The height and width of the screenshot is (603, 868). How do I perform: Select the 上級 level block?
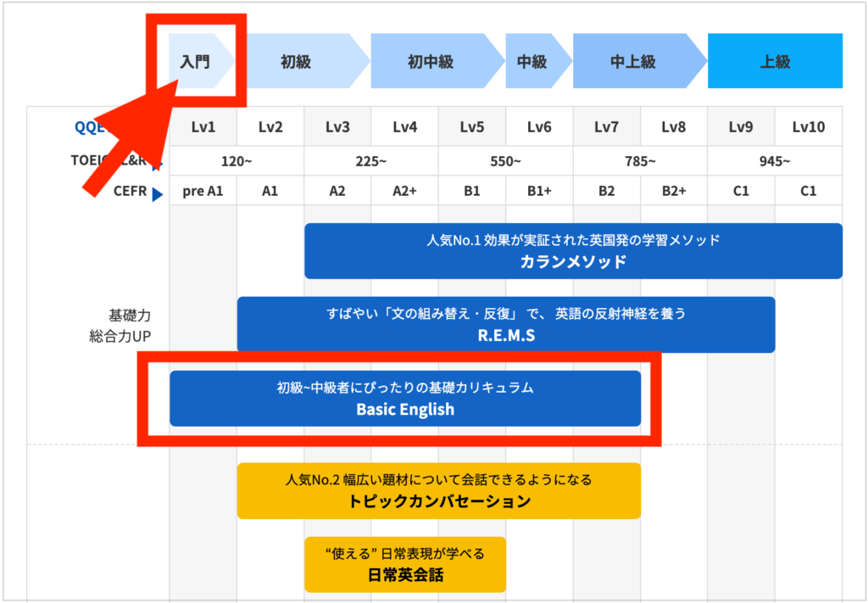point(775,62)
